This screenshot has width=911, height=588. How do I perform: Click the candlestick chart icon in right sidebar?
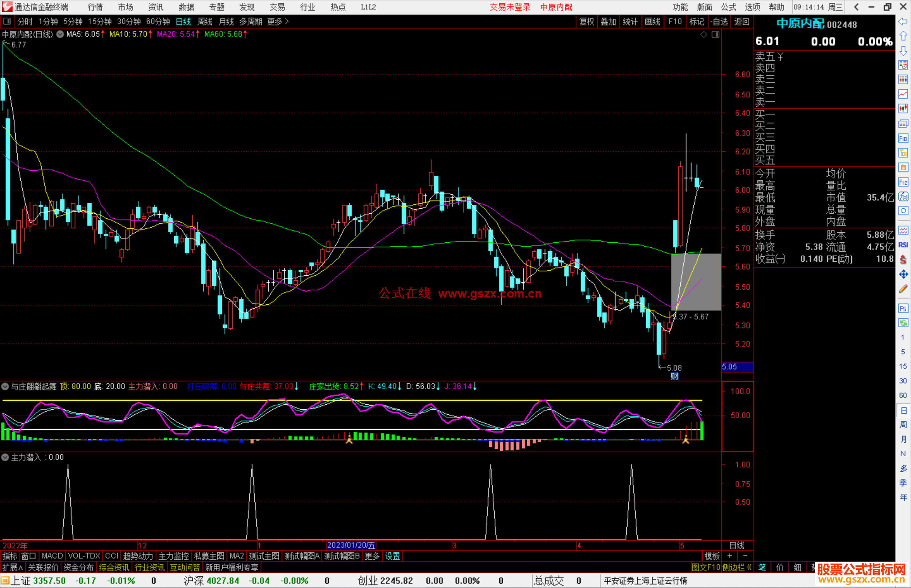click(x=903, y=109)
